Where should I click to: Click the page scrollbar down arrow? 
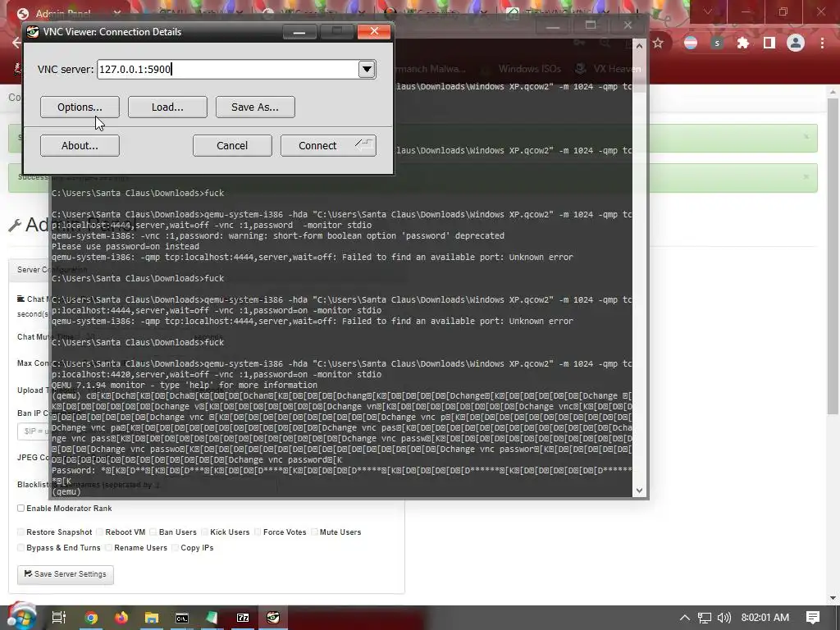(833, 598)
